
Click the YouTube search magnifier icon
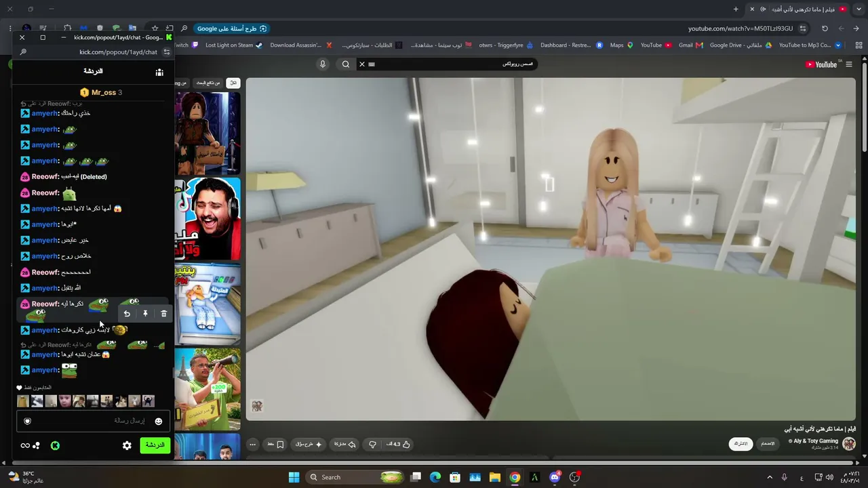coord(346,64)
